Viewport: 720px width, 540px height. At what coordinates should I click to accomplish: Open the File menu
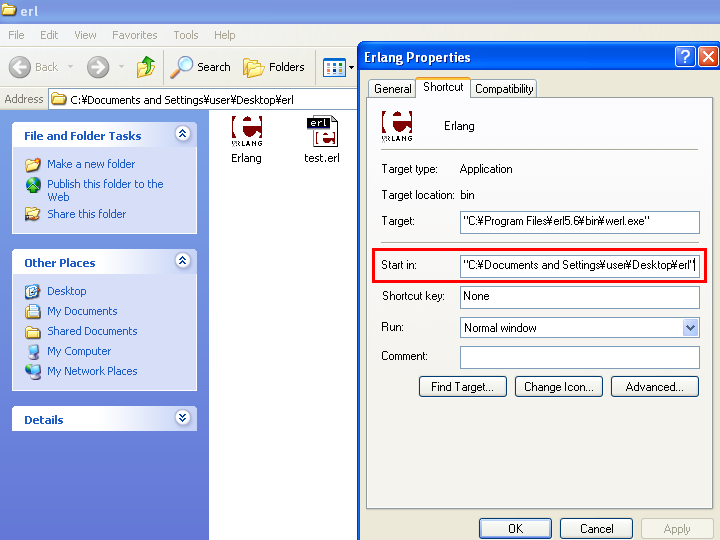[x=16, y=35]
